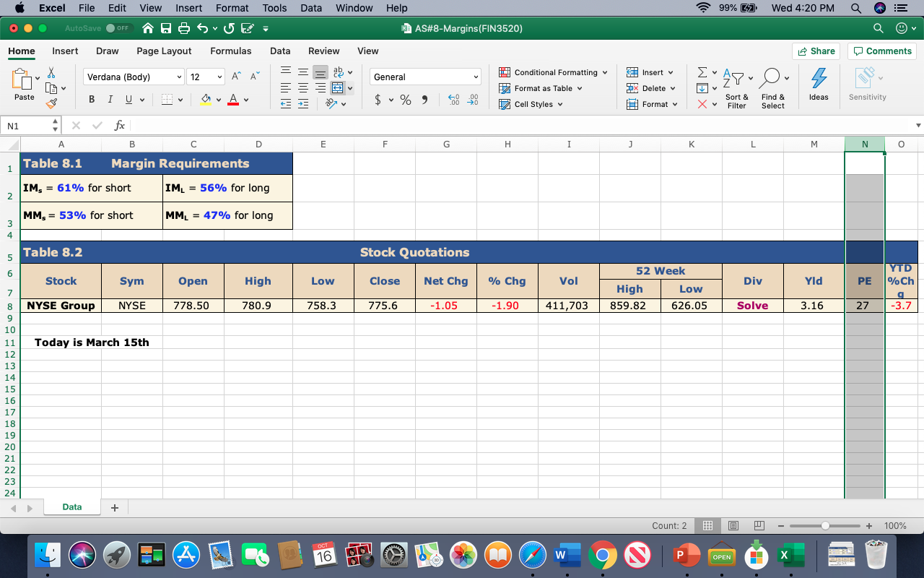This screenshot has height=578, width=924.
Task: Click the formula bar input field
Action: pos(520,126)
